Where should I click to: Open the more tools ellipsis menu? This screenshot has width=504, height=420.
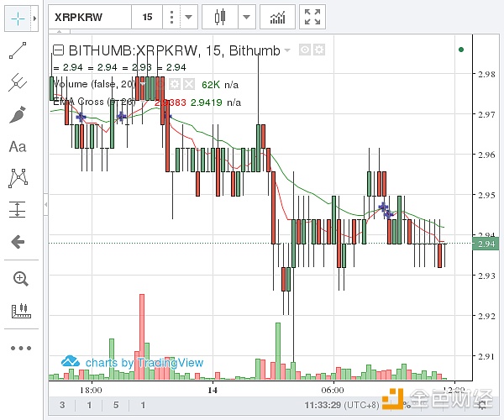(21, 348)
